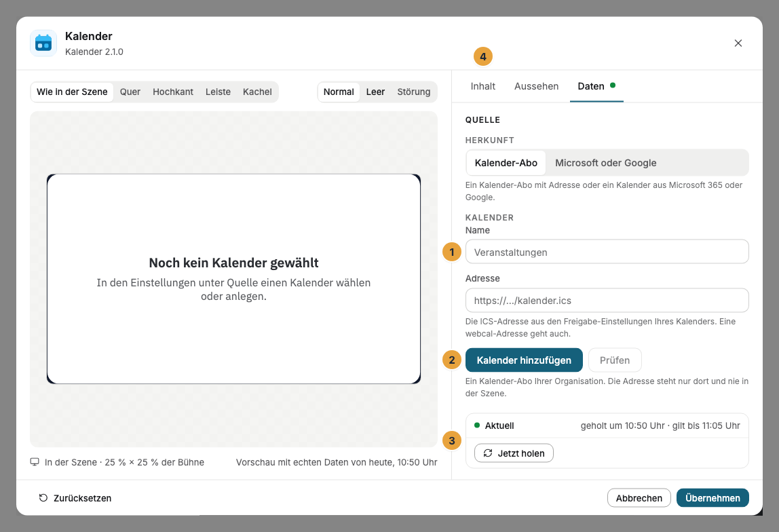Choose Kalender-Abo as source
Screen dimensions: 779x532
(506, 163)
